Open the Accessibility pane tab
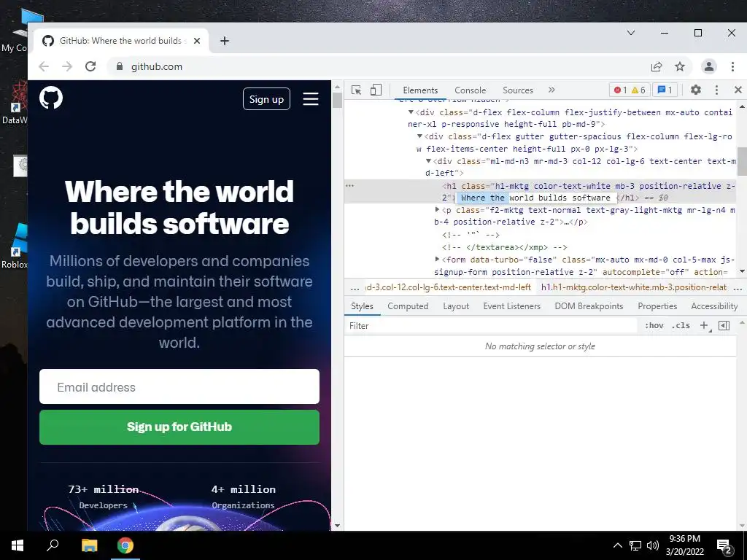 coord(714,306)
